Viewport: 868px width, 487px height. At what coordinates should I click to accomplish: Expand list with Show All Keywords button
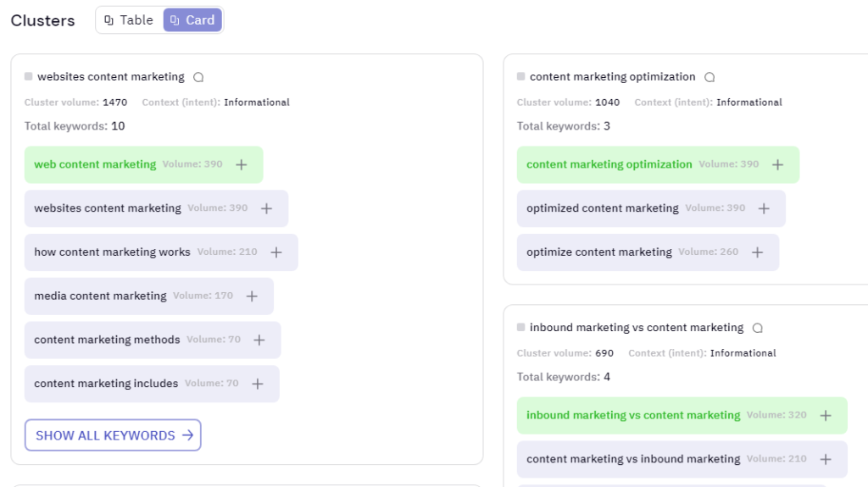click(113, 435)
